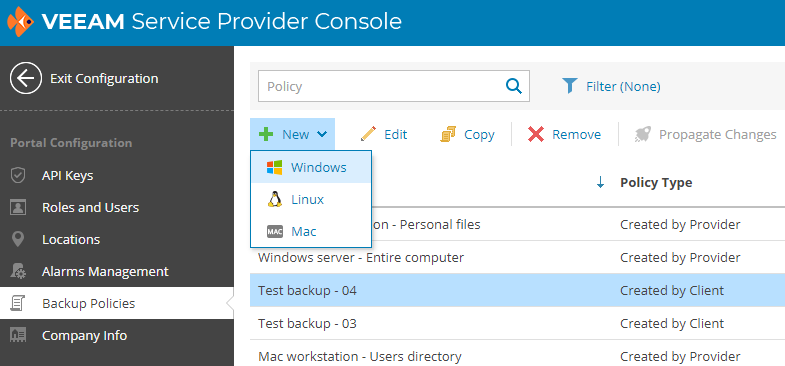Click Created by Client for Test backup - 04
This screenshot has width=785, height=366.
point(672,290)
